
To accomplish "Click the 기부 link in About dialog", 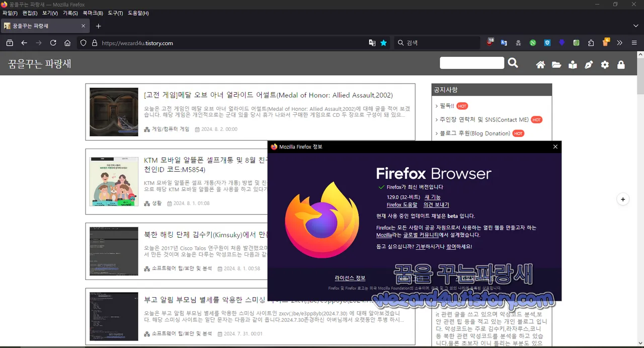I will [420, 247].
